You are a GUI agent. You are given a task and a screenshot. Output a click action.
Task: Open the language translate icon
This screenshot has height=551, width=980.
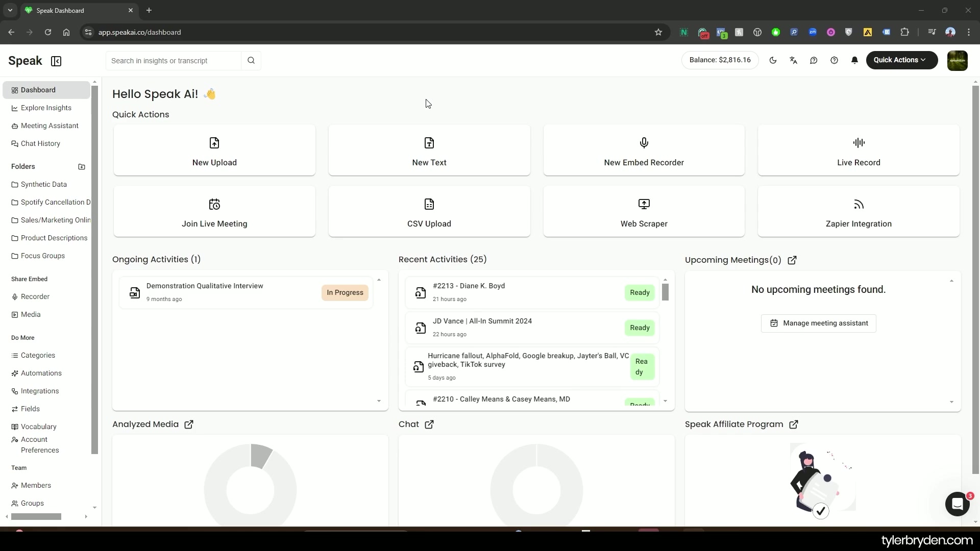[x=793, y=60]
